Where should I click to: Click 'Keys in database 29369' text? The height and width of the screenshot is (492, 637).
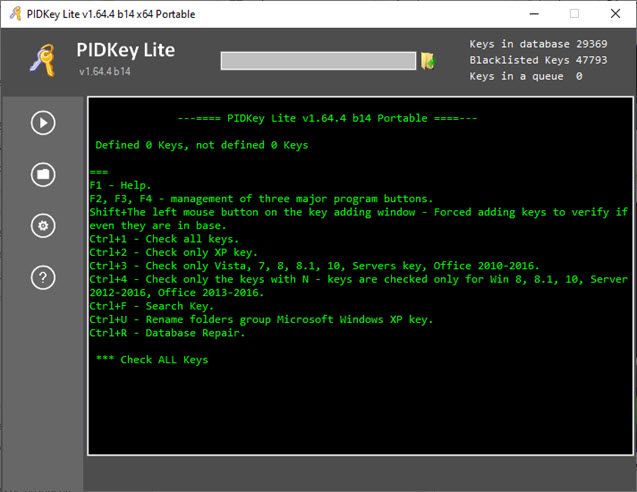point(538,44)
